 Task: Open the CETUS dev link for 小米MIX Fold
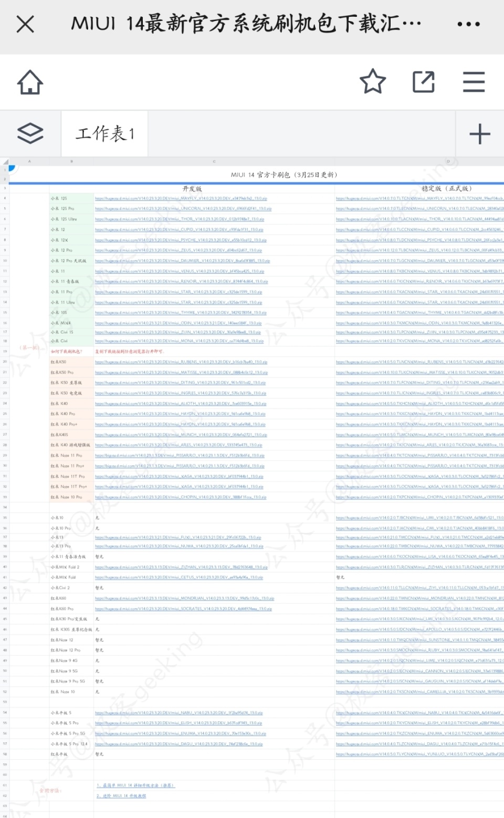pos(178,577)
